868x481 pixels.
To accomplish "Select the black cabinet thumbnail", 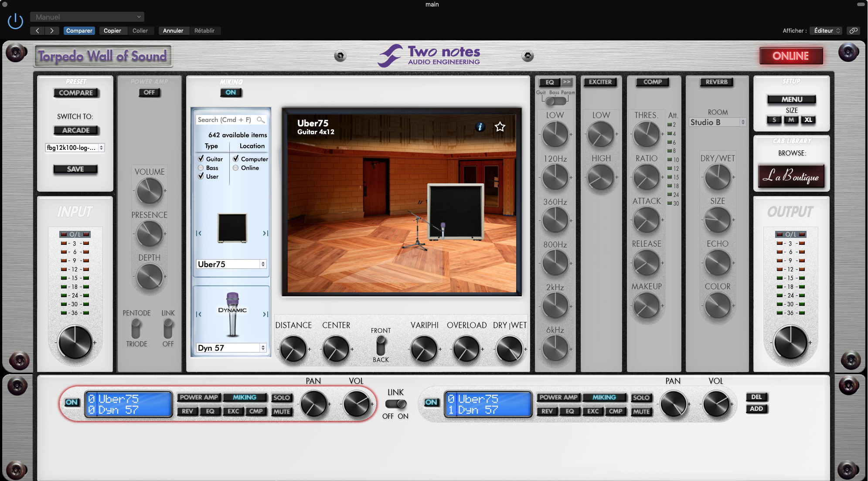I will coord(232,228).
